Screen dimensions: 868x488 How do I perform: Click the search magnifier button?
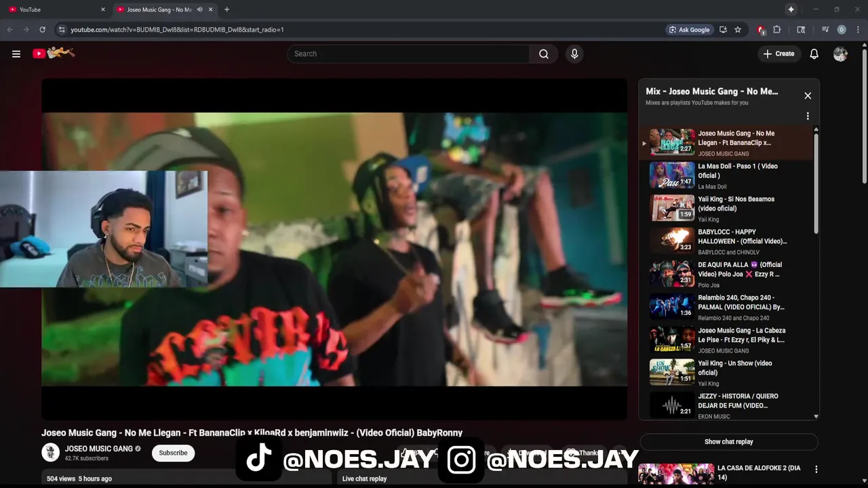point(544,54)
